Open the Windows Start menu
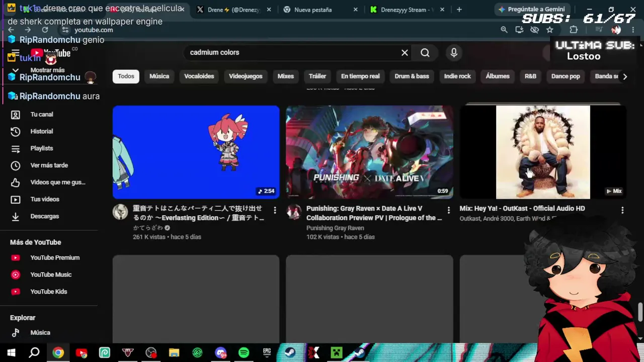 point(11,353)
